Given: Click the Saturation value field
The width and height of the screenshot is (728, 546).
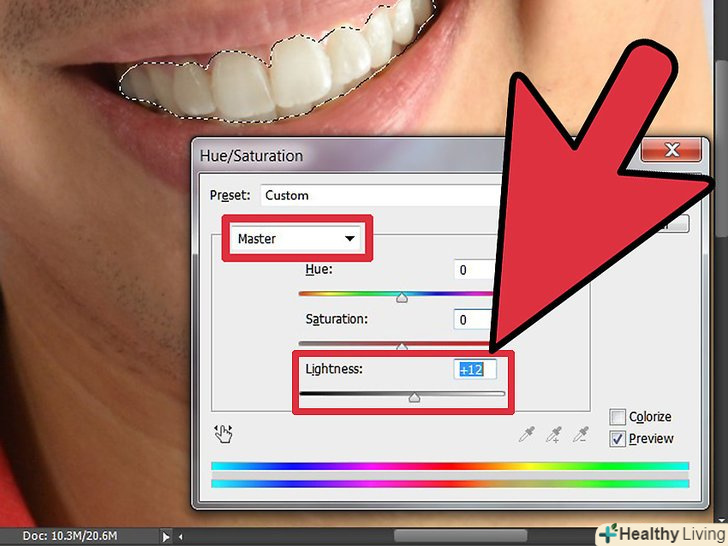Looking at the screenshot, I should point(472,319).
